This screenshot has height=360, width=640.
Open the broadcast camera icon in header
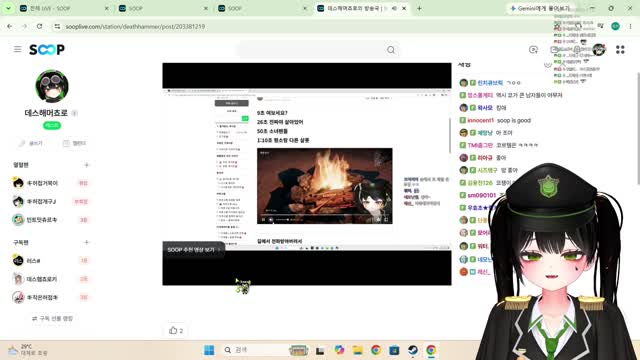(x=533, y=49)
